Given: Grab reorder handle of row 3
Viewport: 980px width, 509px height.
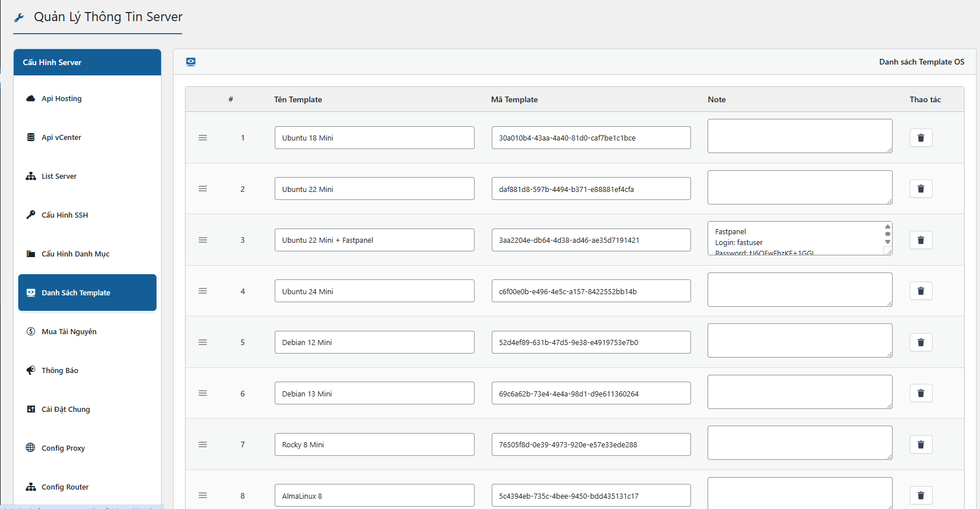Looking at the screenshot, I should [203, 240].
